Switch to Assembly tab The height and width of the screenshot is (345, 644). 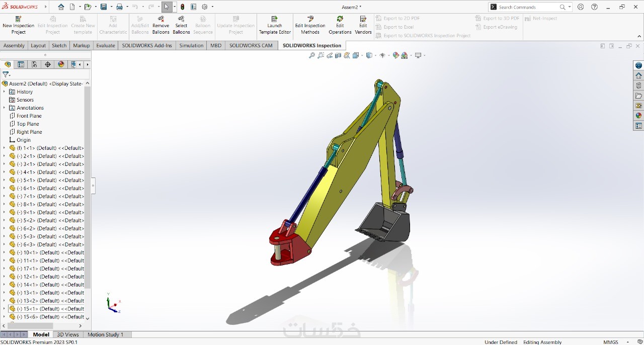(14, 45)
